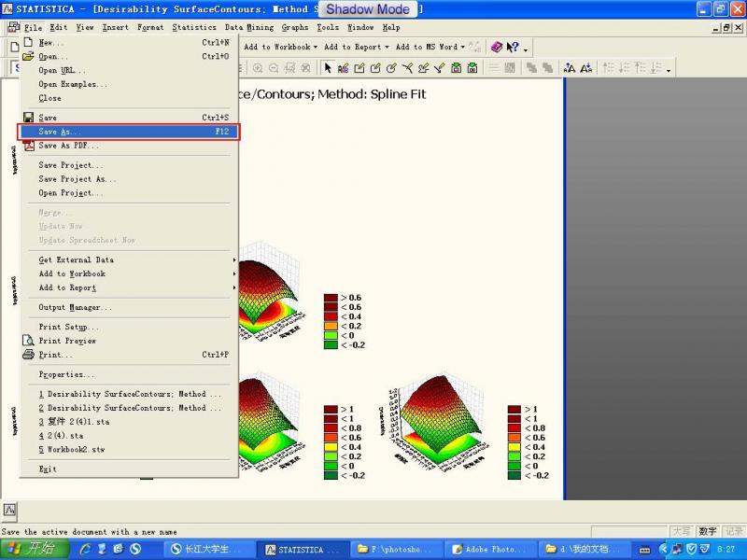Open graph toolbar options arrow at far right
Viewport: 747px width, 560px height.
coord(669,70)
